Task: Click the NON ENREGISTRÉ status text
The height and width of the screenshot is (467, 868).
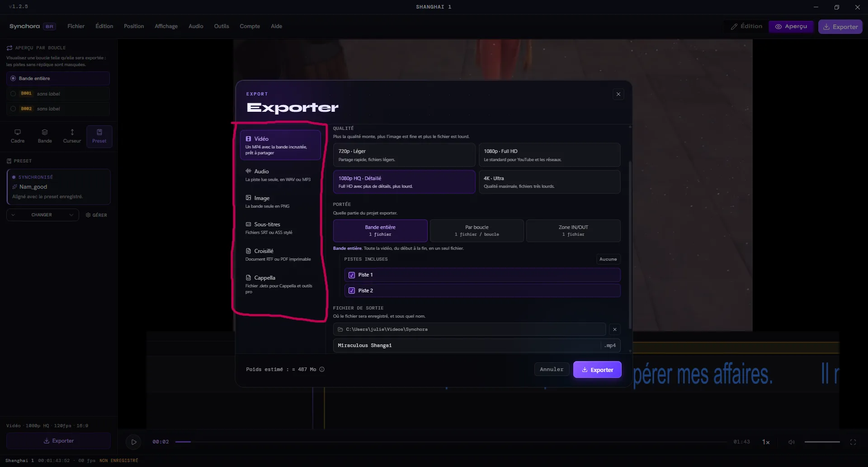Action: point(119,461)
